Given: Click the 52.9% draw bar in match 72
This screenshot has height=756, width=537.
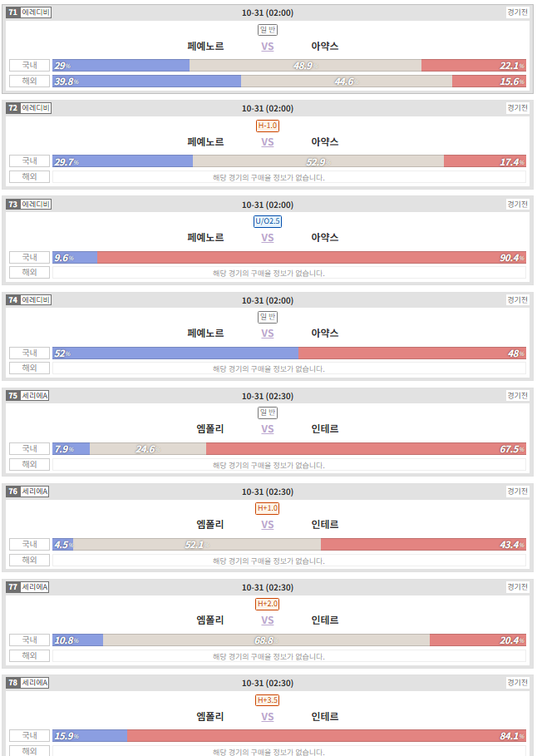Looking at the screenshot, I should click(318, 161).
